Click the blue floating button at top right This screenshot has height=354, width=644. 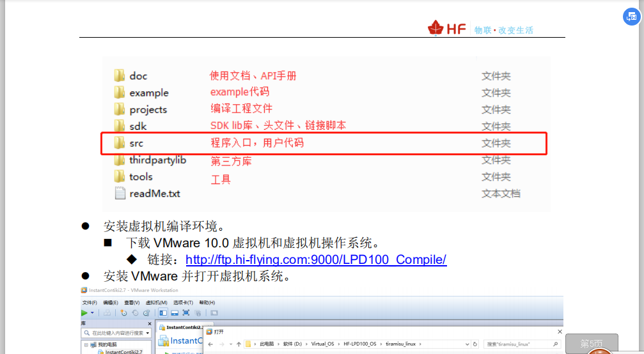point(632,17)
